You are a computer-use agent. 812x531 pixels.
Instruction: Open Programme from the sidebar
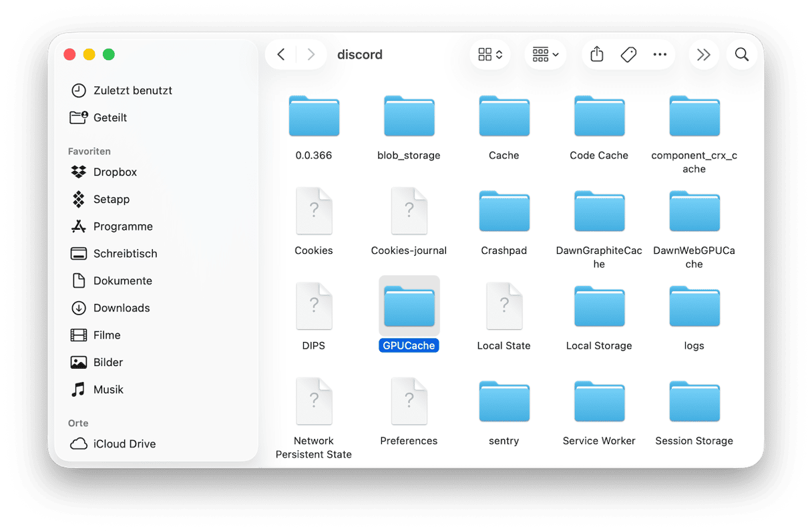[x=123, y=226]
